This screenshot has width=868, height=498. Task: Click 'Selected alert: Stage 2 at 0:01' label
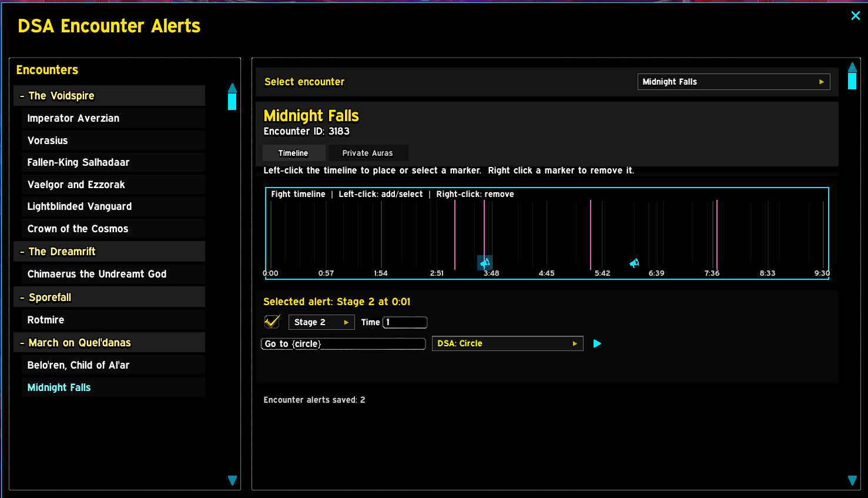[337, 302]
